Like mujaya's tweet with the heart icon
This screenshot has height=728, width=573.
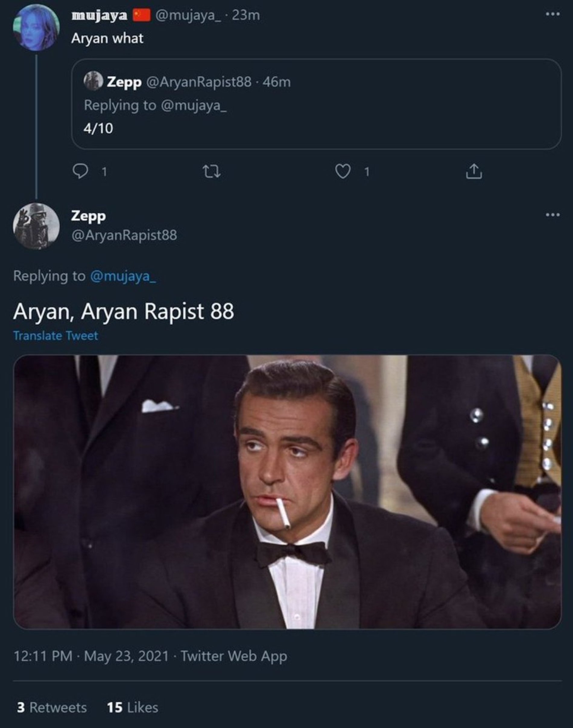pyautogui.click(x=343, y=171)
